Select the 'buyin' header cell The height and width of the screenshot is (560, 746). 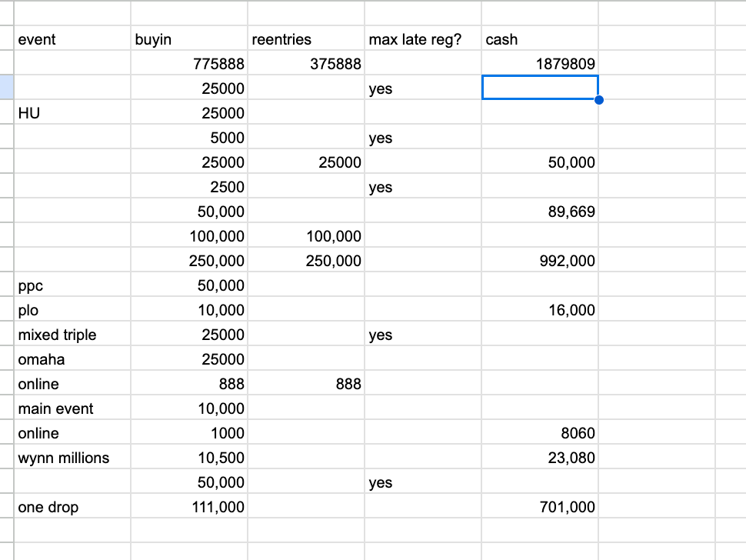[x=189, y=38]
